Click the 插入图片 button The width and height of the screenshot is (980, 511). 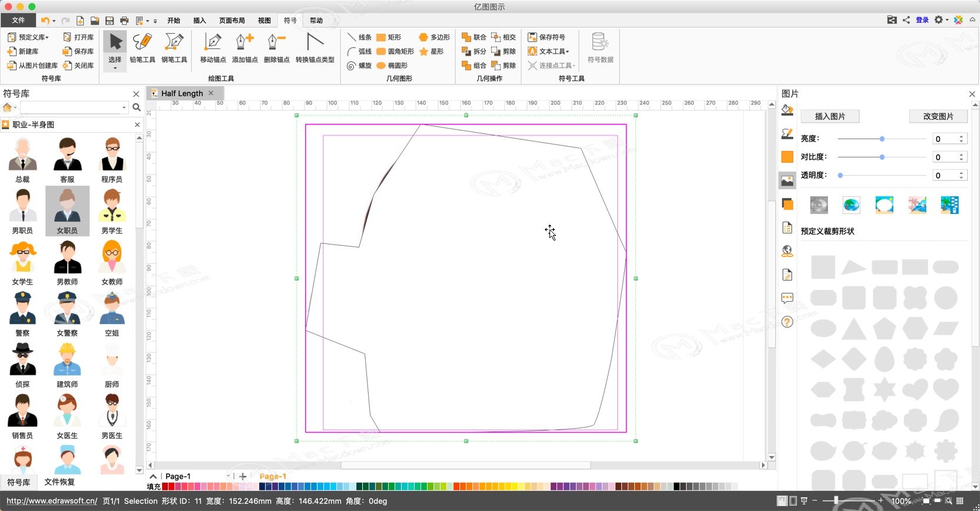coord(830,116)
